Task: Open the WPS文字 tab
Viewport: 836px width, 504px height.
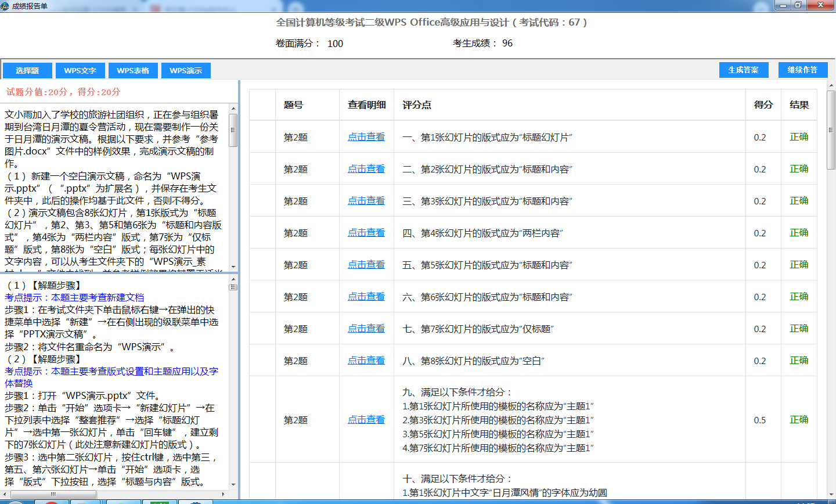Action: click(x=80, y=71)
